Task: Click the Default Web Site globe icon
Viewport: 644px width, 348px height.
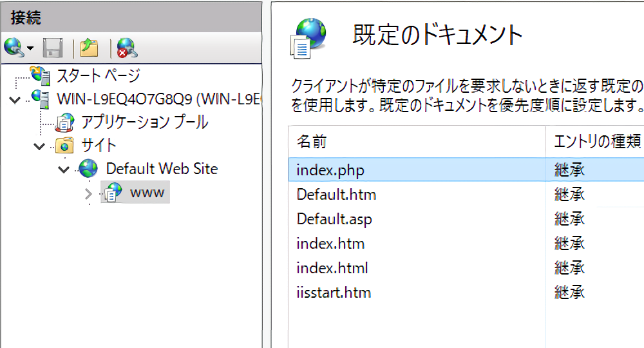Action: click(x=88, y=169)
